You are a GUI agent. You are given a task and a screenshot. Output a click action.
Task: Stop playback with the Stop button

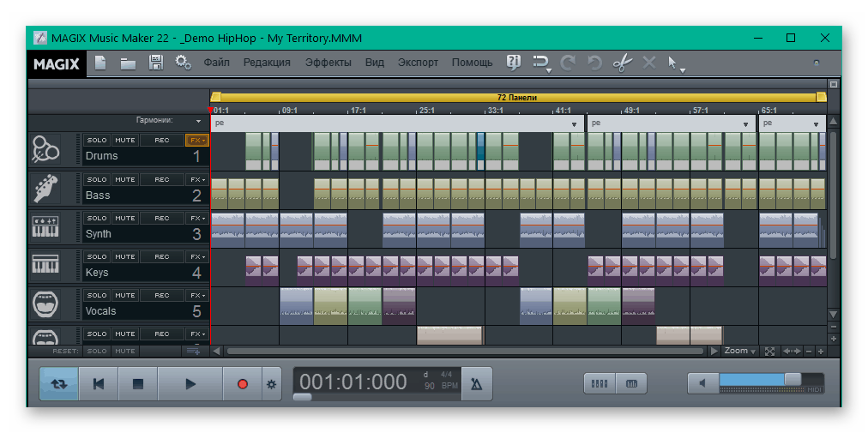[138, 384]
